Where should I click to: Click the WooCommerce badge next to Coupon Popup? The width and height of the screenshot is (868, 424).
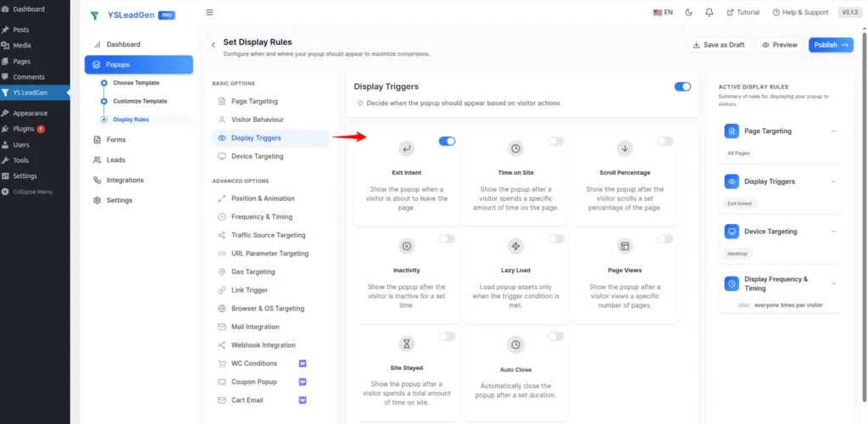click(303, 382)
